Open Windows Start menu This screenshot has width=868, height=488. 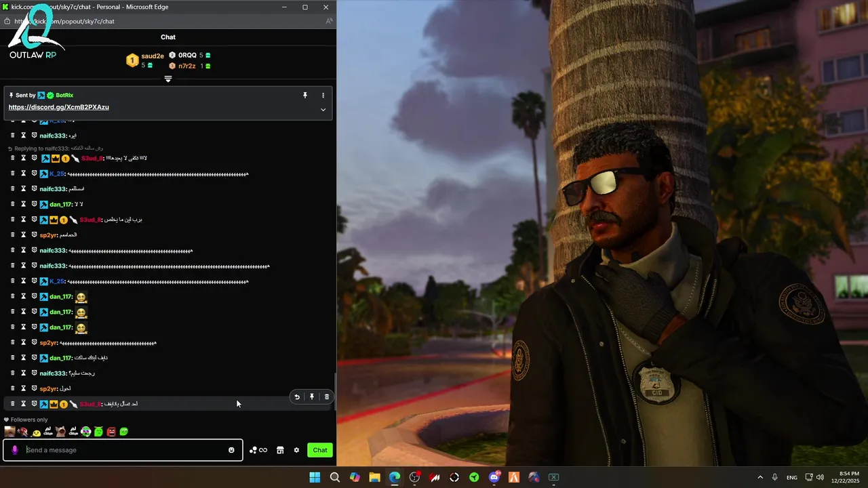click(x=315, y=477)
